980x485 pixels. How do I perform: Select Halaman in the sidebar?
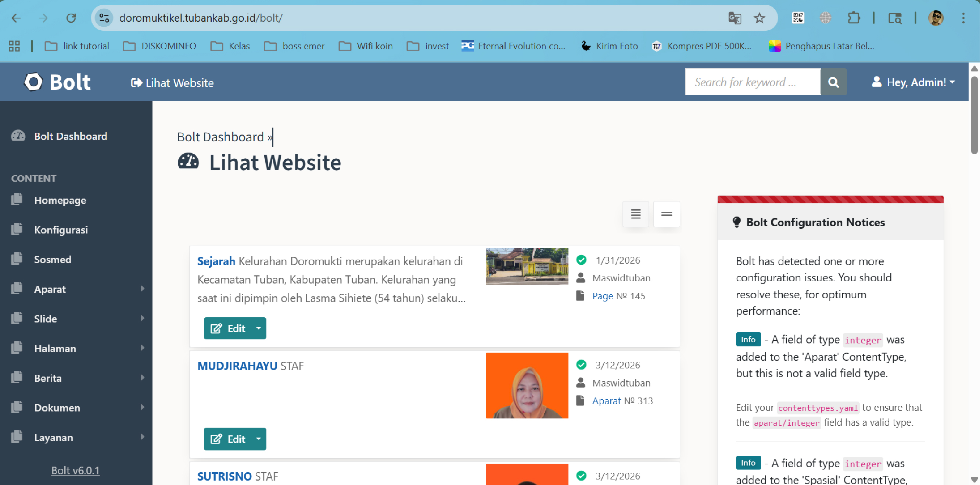coord(55,349)
